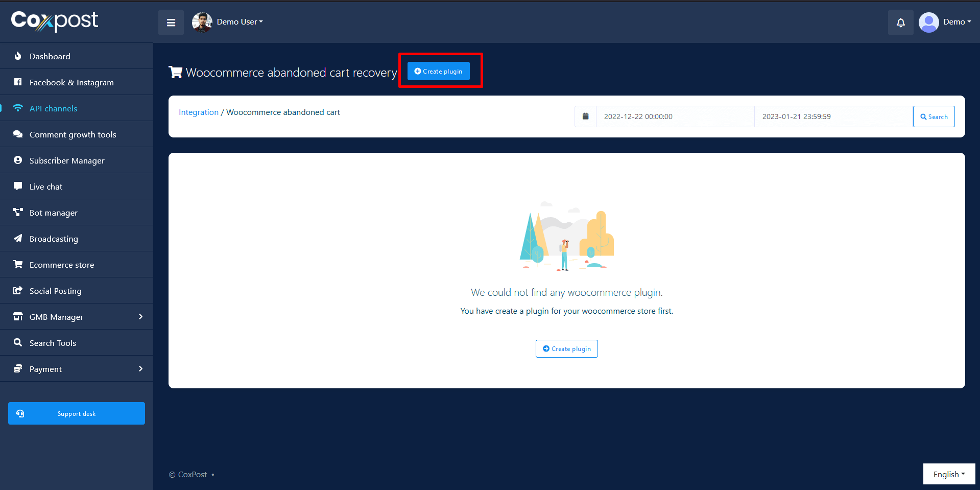Go to Subscriber Manager
980x490 pixels.
(x=67, y=160)
